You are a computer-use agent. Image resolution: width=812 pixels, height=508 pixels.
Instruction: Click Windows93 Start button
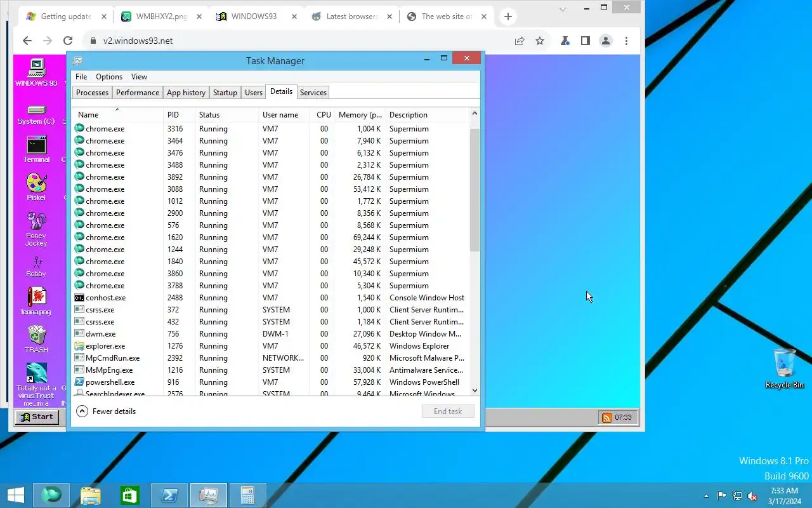(37, 417)
